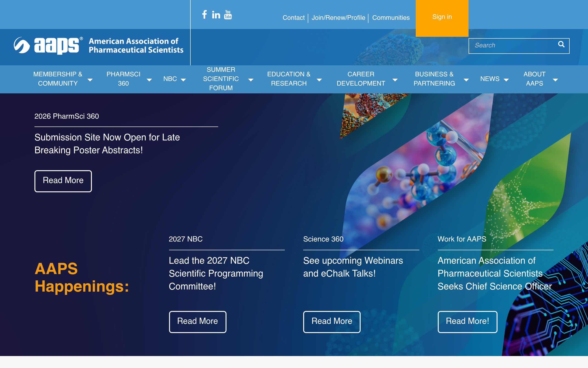Image resolution: width=588 pixels, height=368 pixels.
Task: Follow the Contact link
Action: coord(294,18)
